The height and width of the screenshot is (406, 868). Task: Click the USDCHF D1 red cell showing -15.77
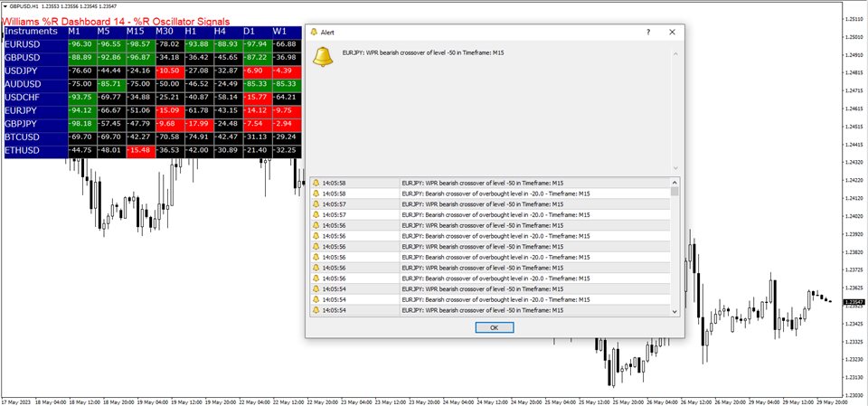(x=258, y=98)
